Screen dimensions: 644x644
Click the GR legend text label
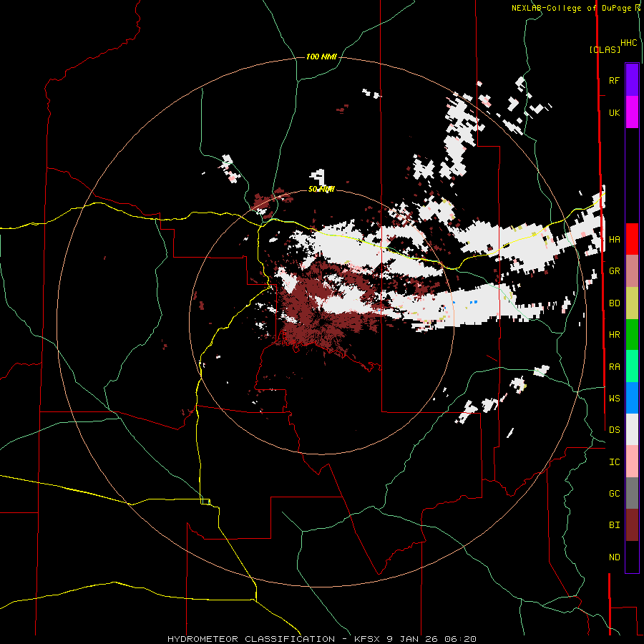pyautogui.click(x=614, y=271)
